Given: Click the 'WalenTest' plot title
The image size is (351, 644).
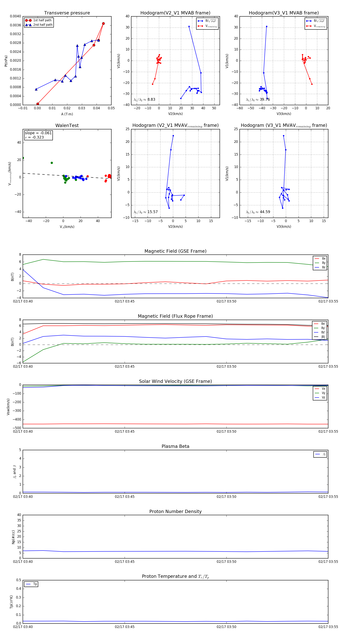Looking at the screenshot, I should tap(67, 125).
